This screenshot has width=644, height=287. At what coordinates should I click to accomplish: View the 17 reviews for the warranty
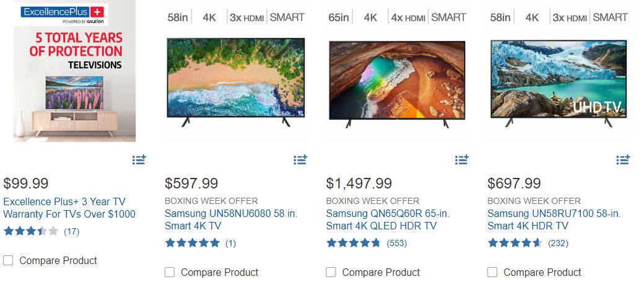(x=71, y=231)
